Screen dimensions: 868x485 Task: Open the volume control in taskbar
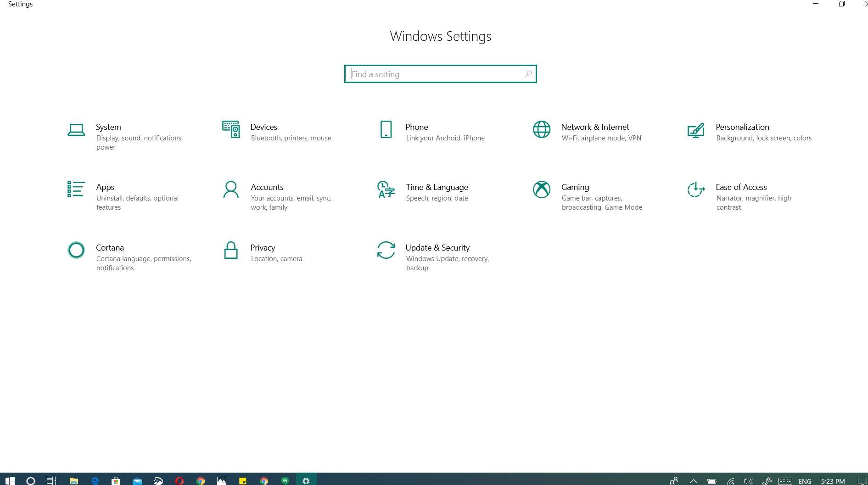748,481
